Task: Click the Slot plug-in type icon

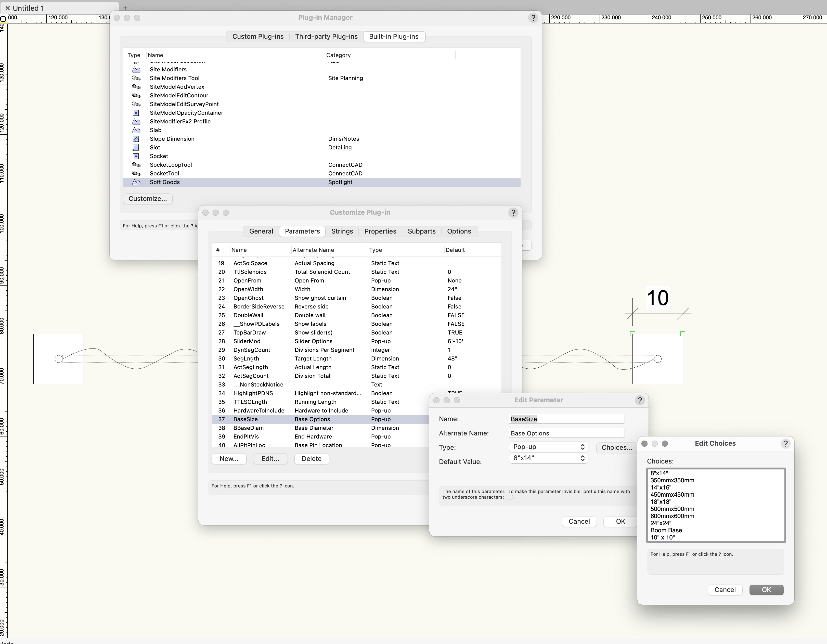Action: [136, 148]
